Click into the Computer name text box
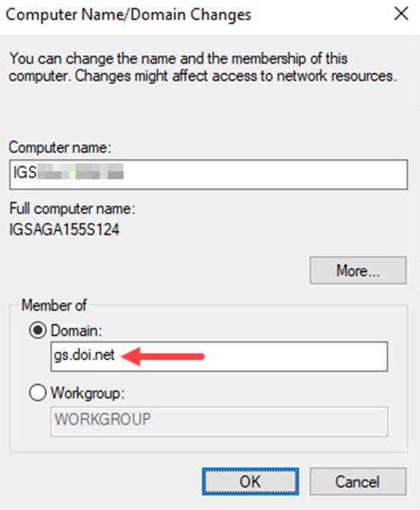The height and width of the screenshot is (510, 420). [x=208, y=174]
